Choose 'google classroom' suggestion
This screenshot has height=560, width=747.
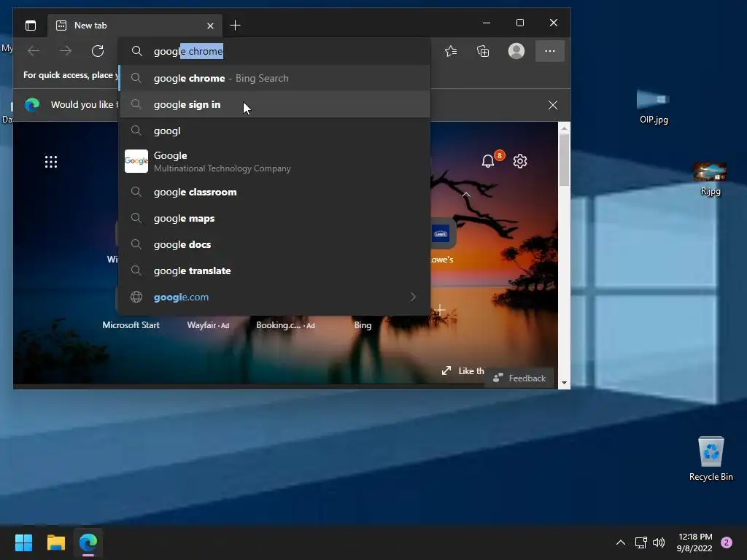[x=274, y=192]
